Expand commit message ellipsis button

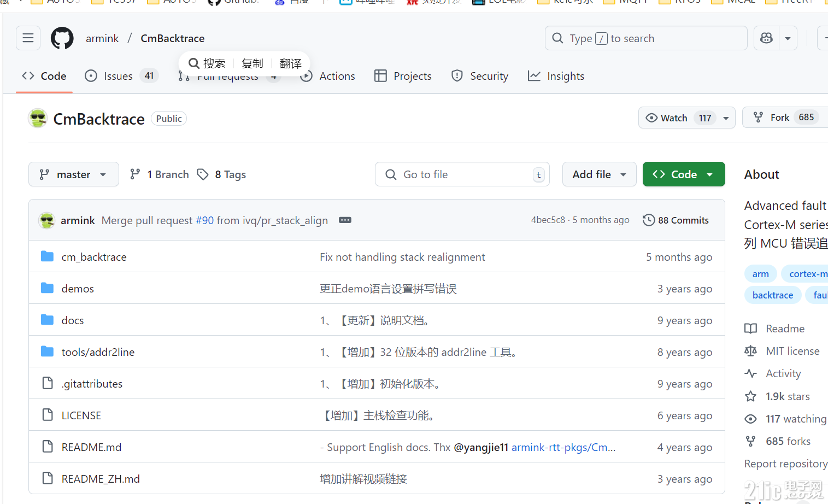pos(345,220)
